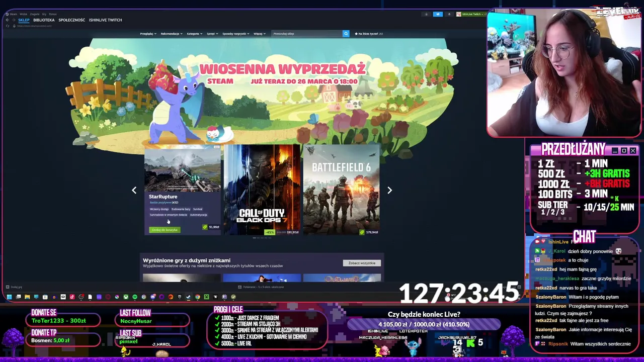
Task: Open File Explorer from the taskbar
Action: (x=27, y=297)
